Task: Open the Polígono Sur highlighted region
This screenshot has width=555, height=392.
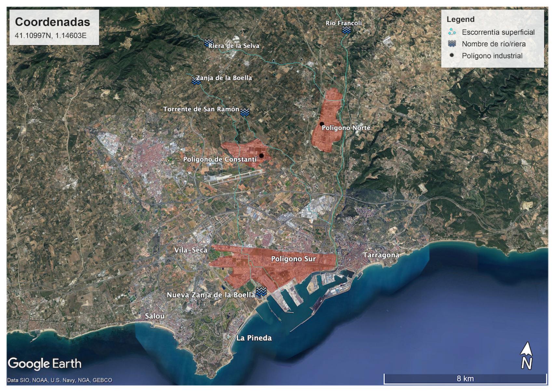Action: coord(293,259)
